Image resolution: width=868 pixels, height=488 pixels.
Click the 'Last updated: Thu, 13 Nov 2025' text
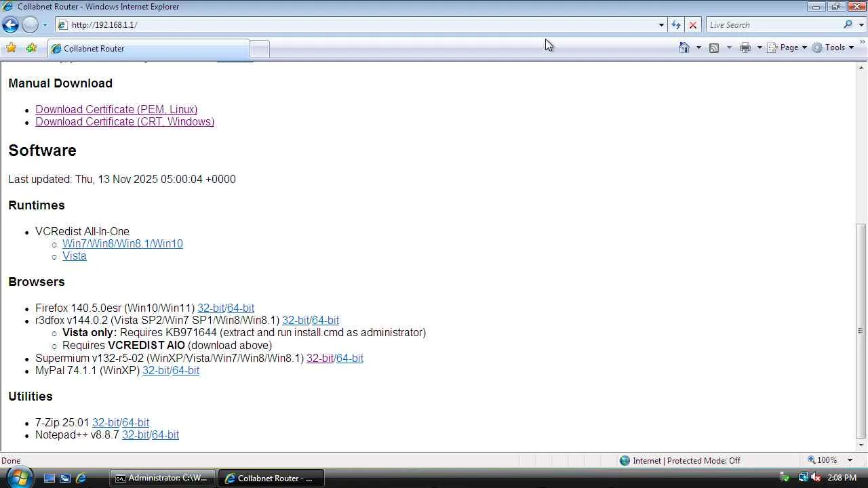122,180
